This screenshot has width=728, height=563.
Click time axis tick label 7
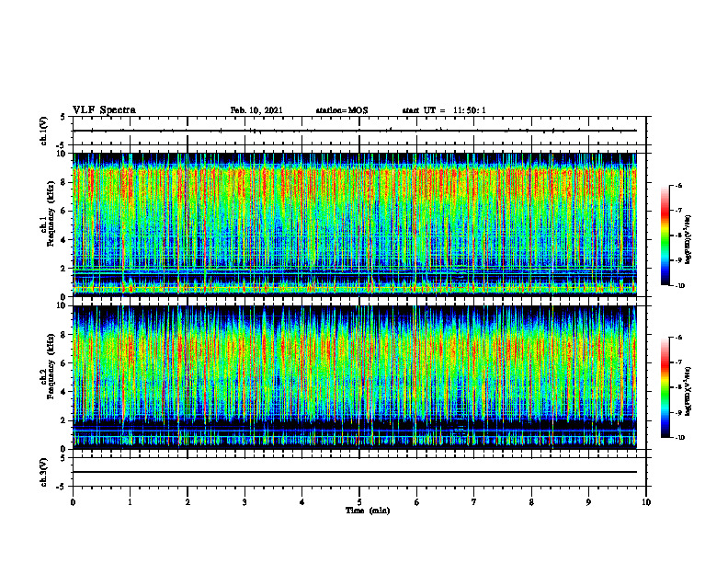click(474, 502)
